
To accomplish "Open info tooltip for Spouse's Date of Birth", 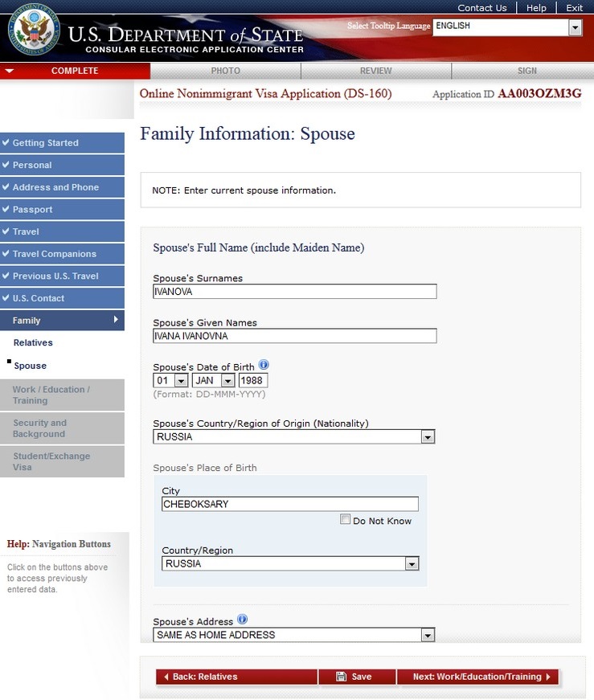I will (264, 365).
